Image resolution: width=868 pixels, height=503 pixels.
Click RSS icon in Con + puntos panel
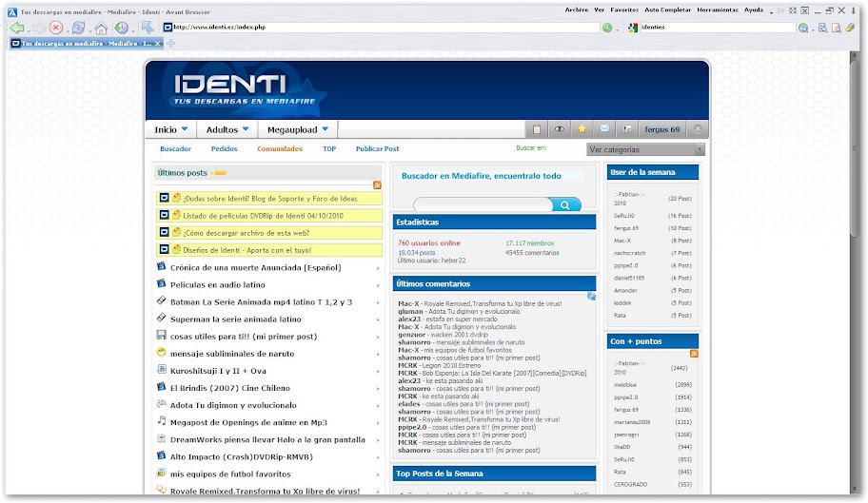694,354
